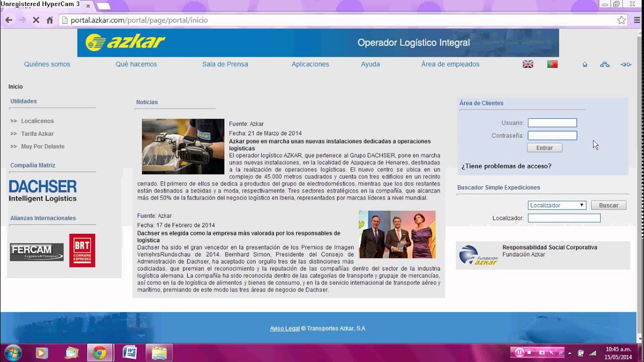Click the Fercam alliance logo
This screenshot has height=362, width=644.
click(x=37, y=252)
